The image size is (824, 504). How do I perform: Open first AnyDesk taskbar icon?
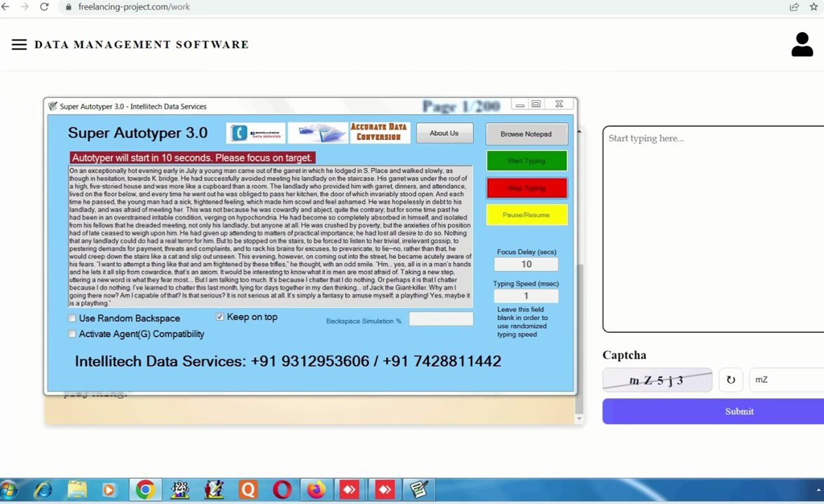(x=350, y=490)
